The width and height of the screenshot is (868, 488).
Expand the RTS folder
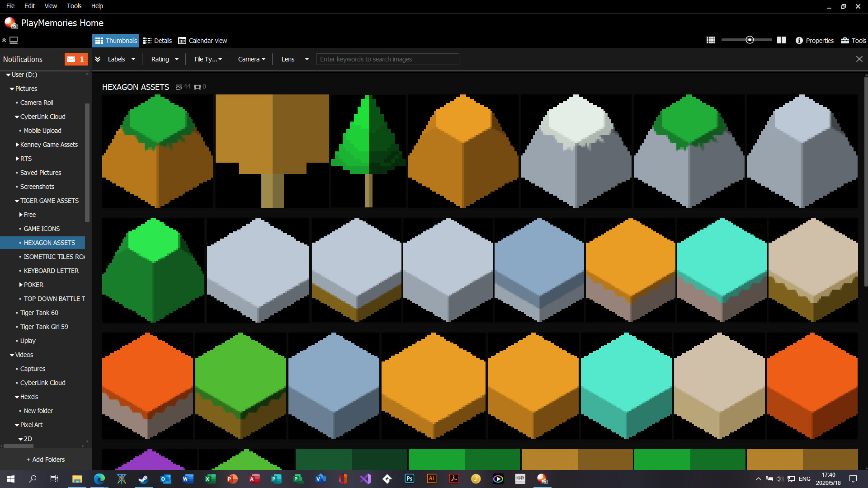[17, 159]
